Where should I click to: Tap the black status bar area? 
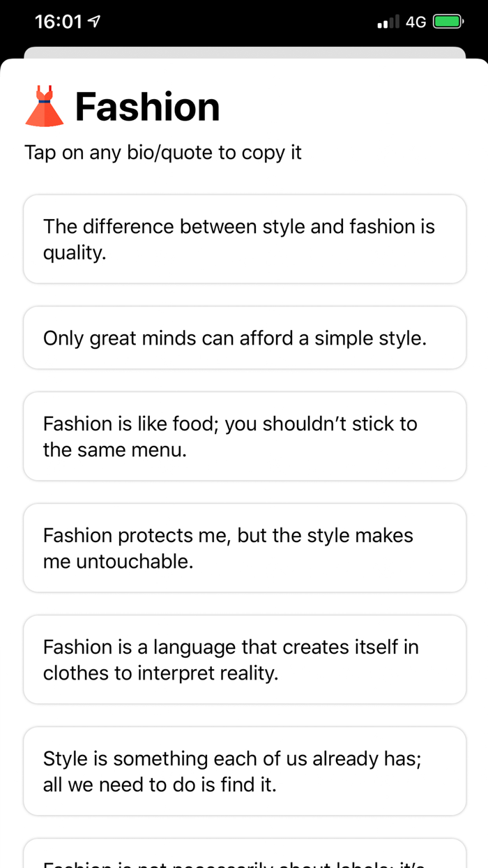(x=244, y=21)
